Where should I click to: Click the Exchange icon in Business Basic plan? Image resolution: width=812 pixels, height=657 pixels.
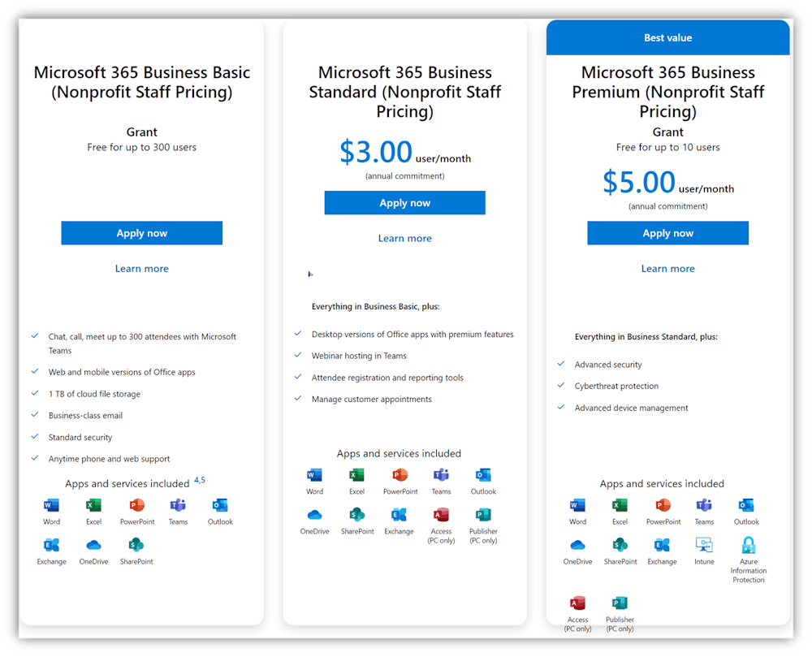[51, 545]
